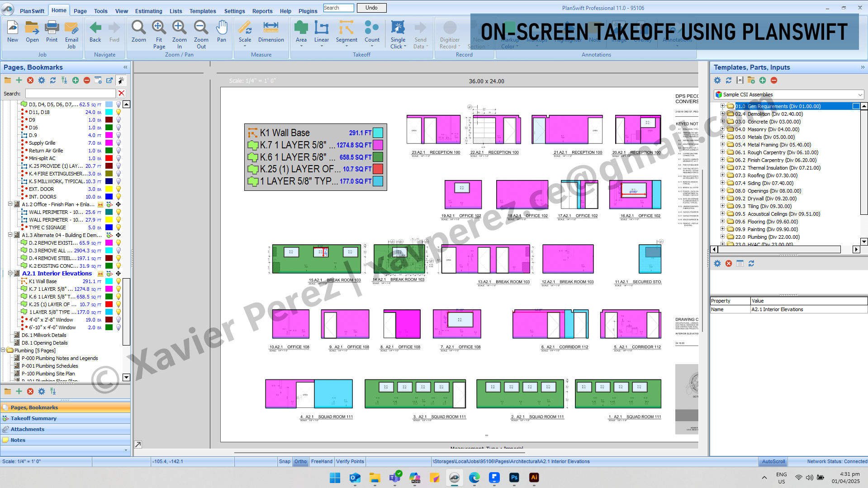
Task: Open the Plugins menu tab
Action: [x=308, y=11]
